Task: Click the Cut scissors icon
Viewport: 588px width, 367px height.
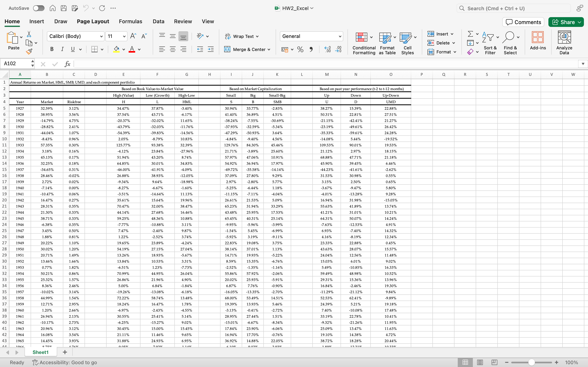Action: point(29,34)
